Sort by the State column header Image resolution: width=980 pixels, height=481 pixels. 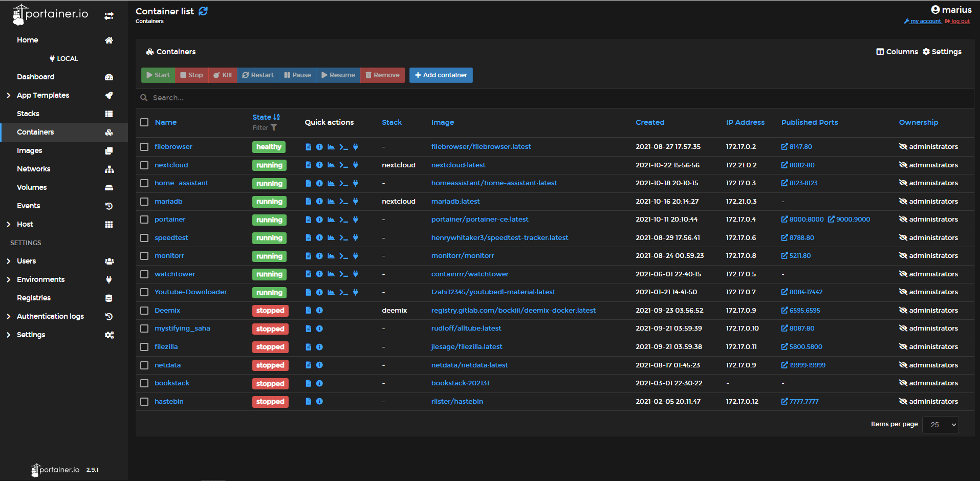click(x=266, y=117)
